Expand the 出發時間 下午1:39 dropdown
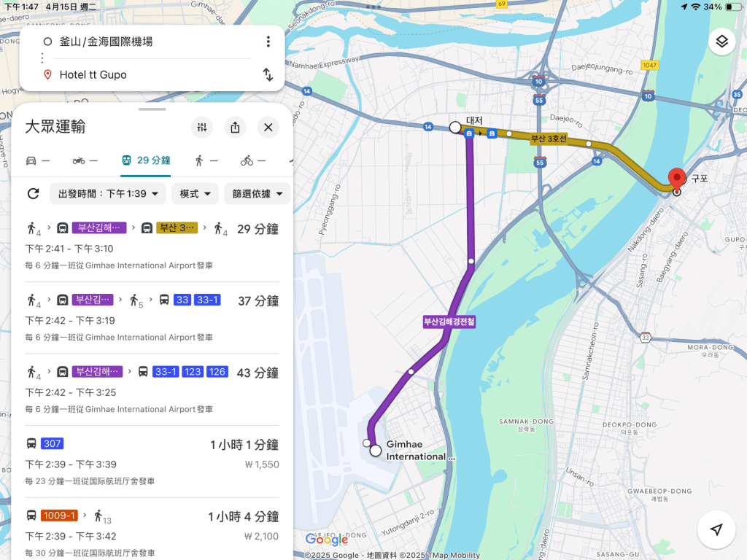Viewport: 747px width, 560px height. [x=108, y=194]
